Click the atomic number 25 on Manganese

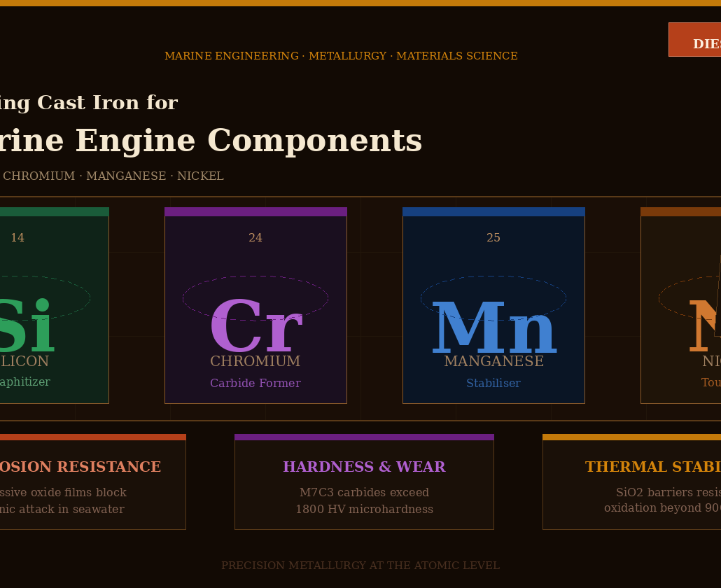pyautogui.click(x=493, y=237)
